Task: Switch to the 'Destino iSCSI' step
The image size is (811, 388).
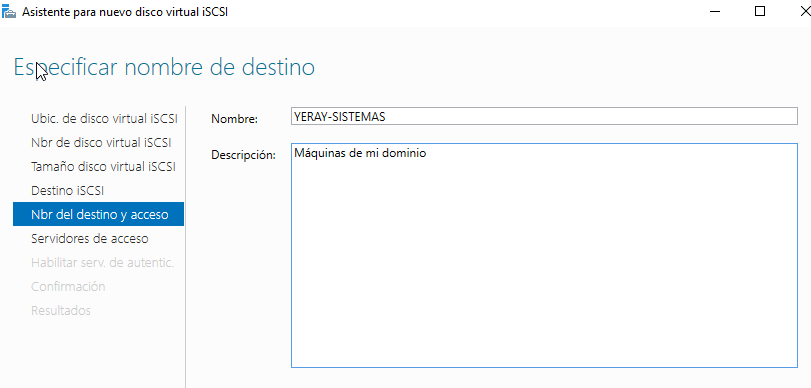Action: click(x=68, y=190)
